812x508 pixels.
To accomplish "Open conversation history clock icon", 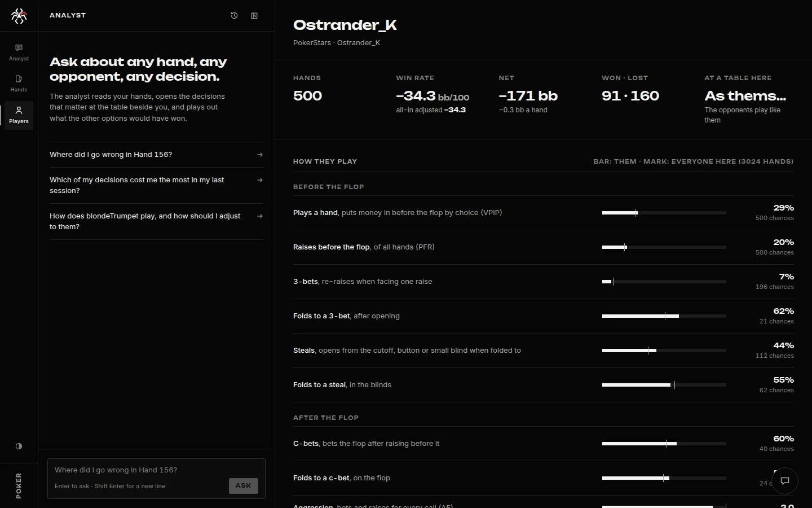I will [x=235, y=16].
